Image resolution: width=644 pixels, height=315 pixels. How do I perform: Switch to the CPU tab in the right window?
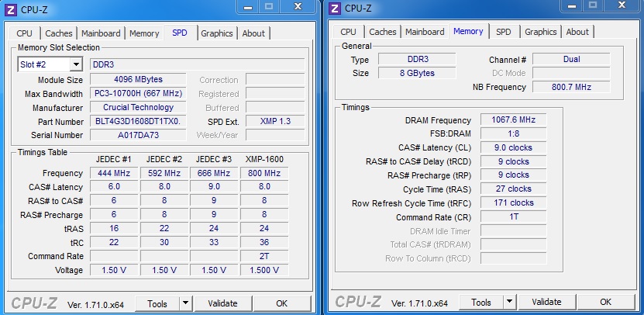pos(348,32)
